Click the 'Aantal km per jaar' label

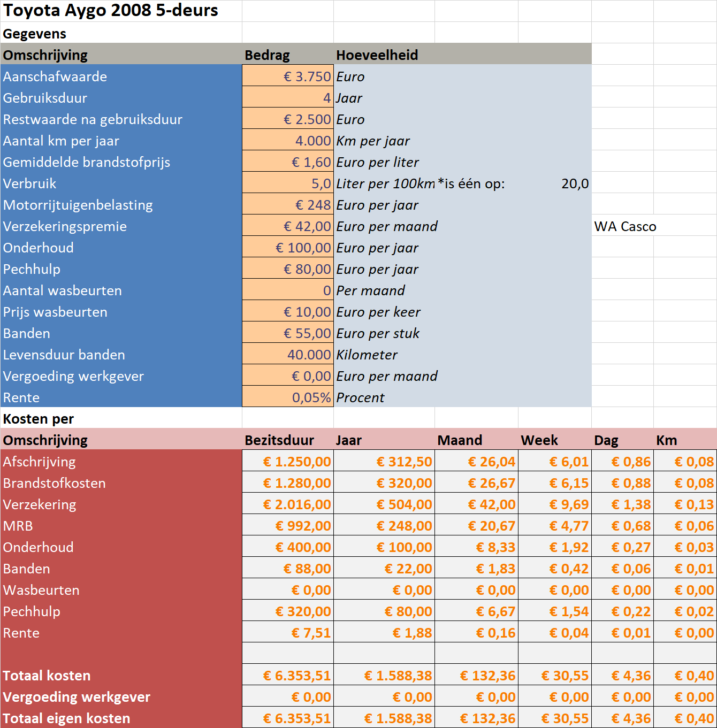[x=121, y=140]
